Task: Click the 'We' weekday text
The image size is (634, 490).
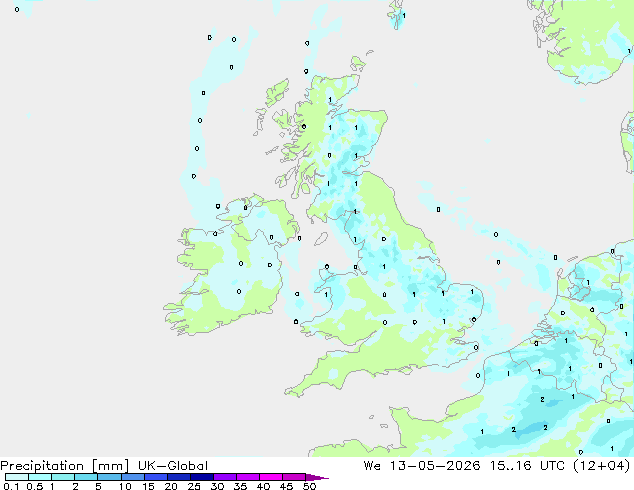Action: tap(372, 466)
